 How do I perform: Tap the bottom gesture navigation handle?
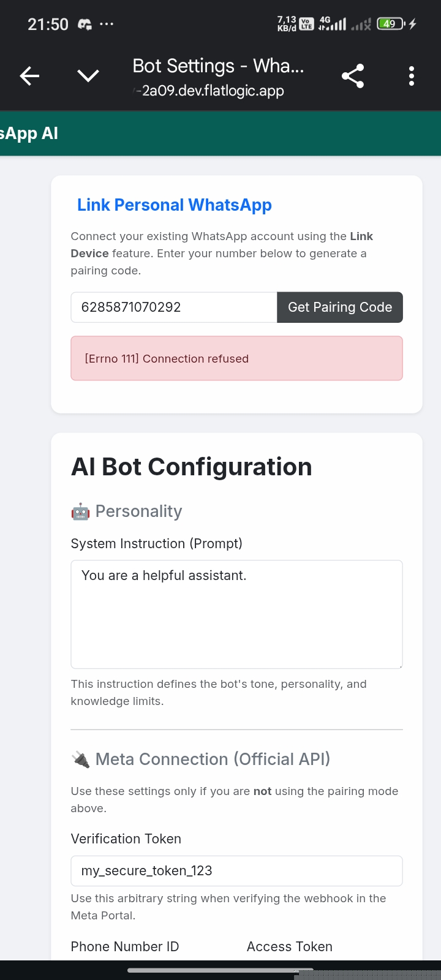click(221, 970)
